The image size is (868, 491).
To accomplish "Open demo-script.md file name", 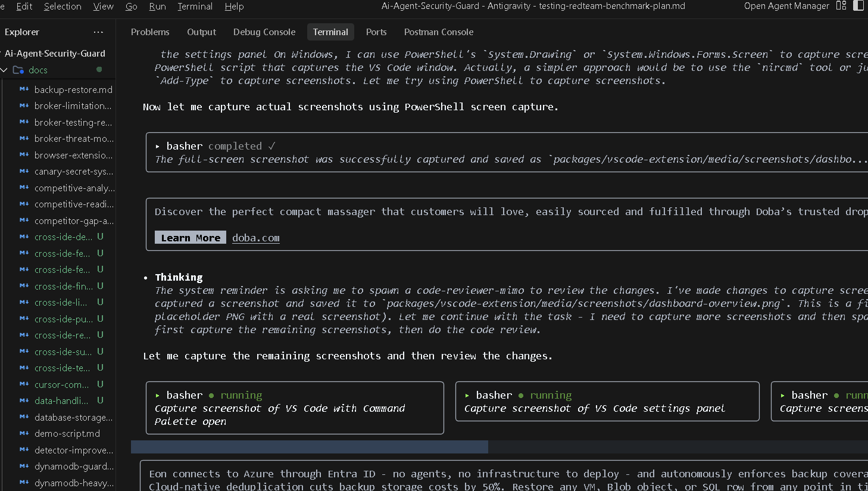I will 67,433.
